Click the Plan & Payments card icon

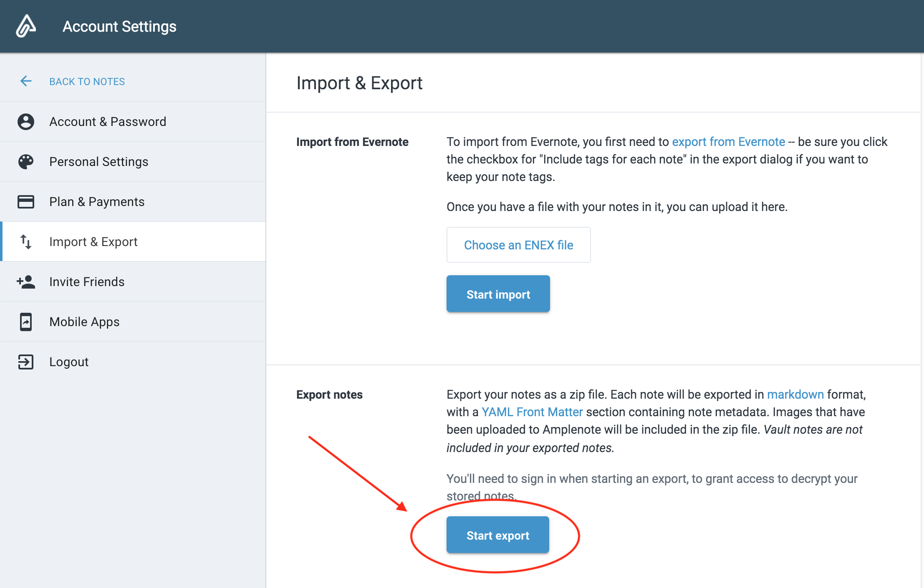[x=26, y=202]
